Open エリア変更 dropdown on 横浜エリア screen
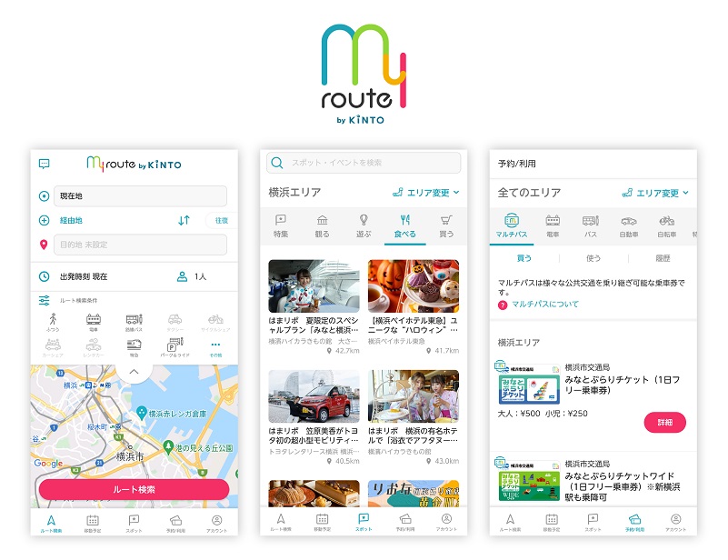728x560 pixels. (x=425, y=192)
